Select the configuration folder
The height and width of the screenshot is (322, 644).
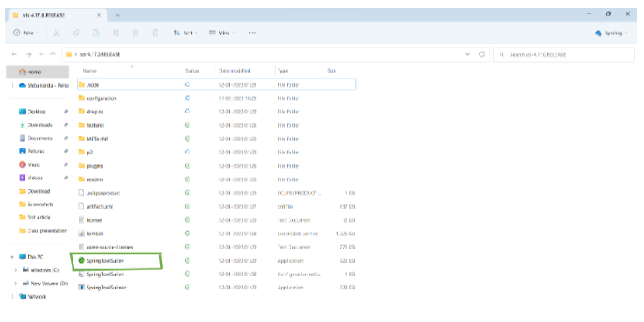click(216, 98)
